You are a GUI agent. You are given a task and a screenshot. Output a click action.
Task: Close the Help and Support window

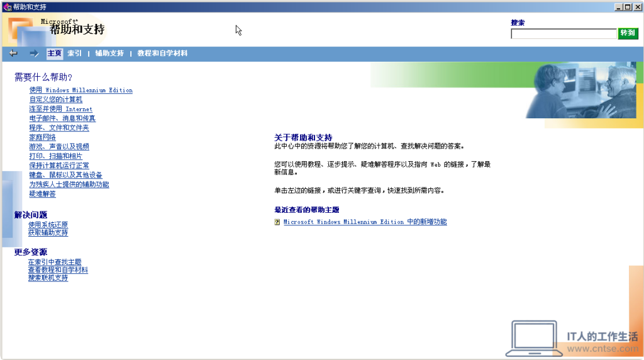click(638, 7)
